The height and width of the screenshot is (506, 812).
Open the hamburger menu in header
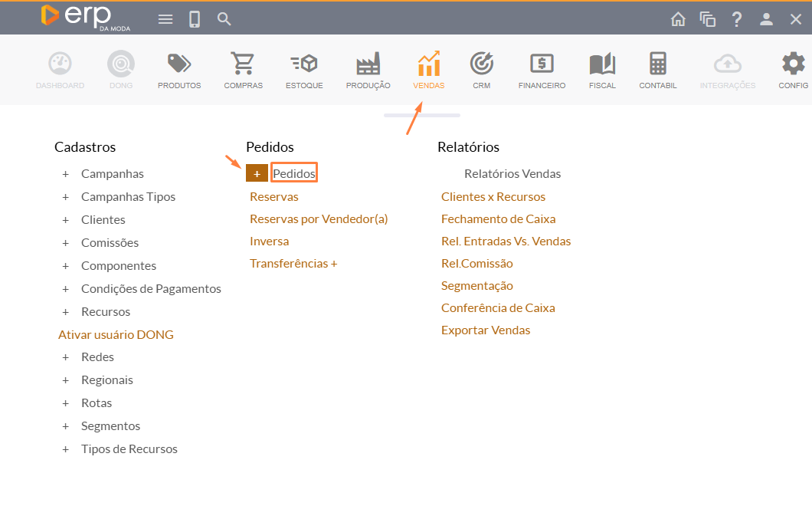coord(165,19)
